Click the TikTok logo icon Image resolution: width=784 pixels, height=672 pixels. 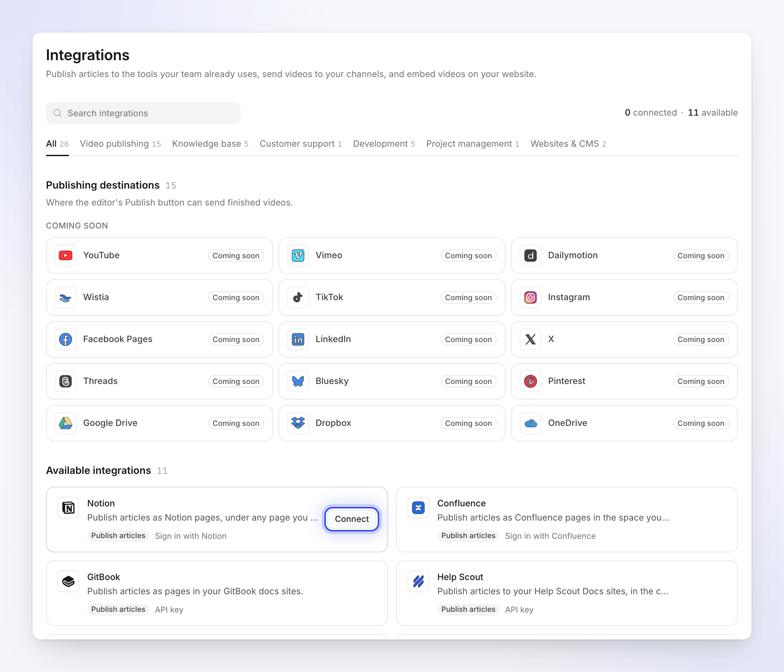pos(298,297)
